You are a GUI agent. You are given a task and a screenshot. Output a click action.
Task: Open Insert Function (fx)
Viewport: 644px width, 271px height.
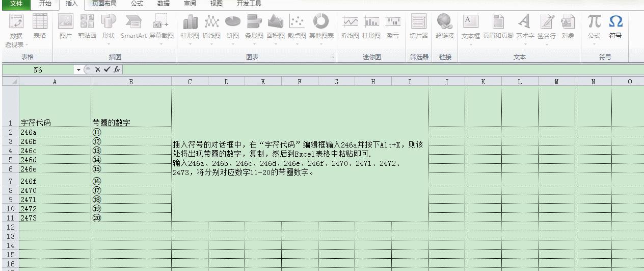coord(117,69)
